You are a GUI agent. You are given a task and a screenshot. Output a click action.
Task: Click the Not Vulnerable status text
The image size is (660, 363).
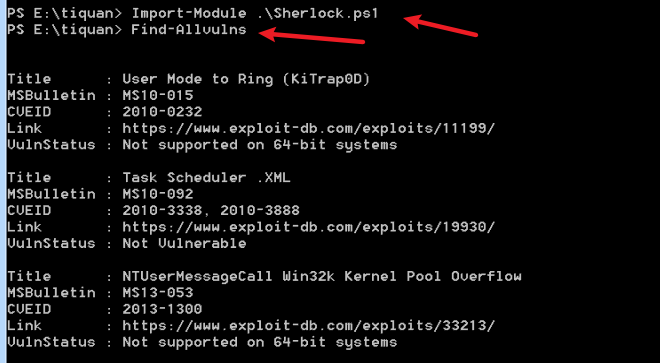pyautogui.click(x=184, y=243)
